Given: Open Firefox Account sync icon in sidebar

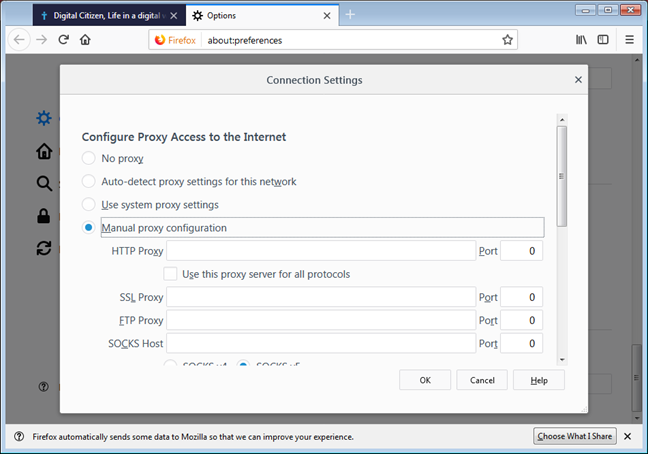Looking at the screenshot, I should click(44, 248).
